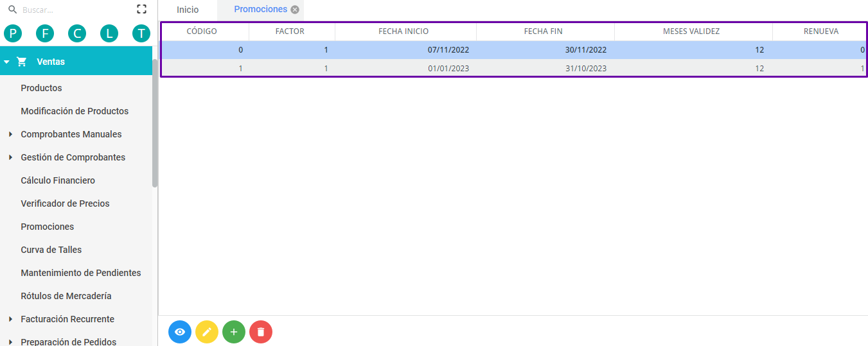Viewport: 868px width, 346px height.
Task: Open Promociones in the sidebar
Action: click(47, 227)
